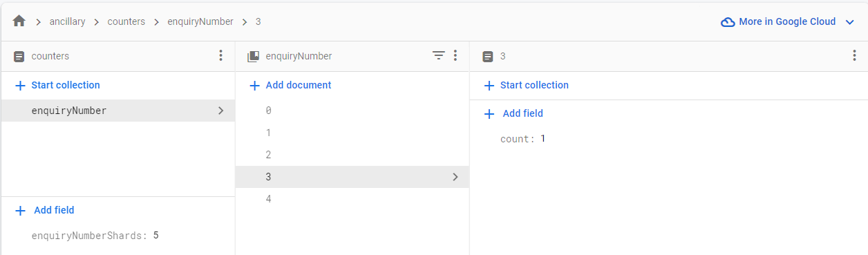The image size is (868, 255).
Task: Click the filter icon for enquiryNumber
Action: point(438,55)
